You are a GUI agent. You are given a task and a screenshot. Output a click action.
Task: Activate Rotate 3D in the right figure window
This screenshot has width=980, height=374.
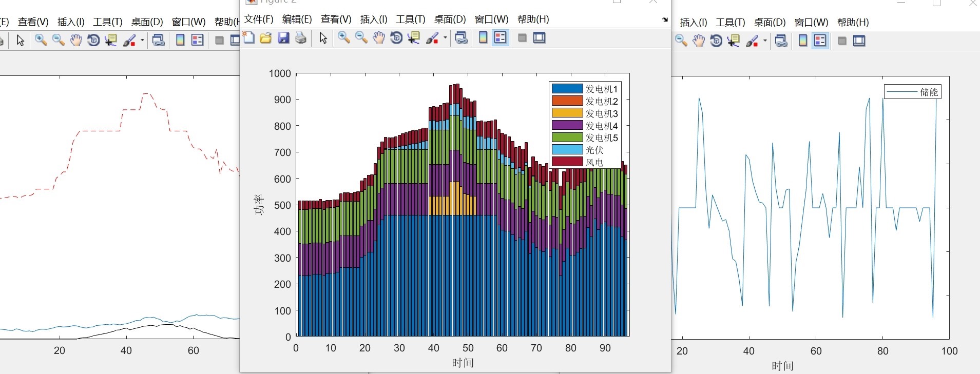(x=716, y=41)
